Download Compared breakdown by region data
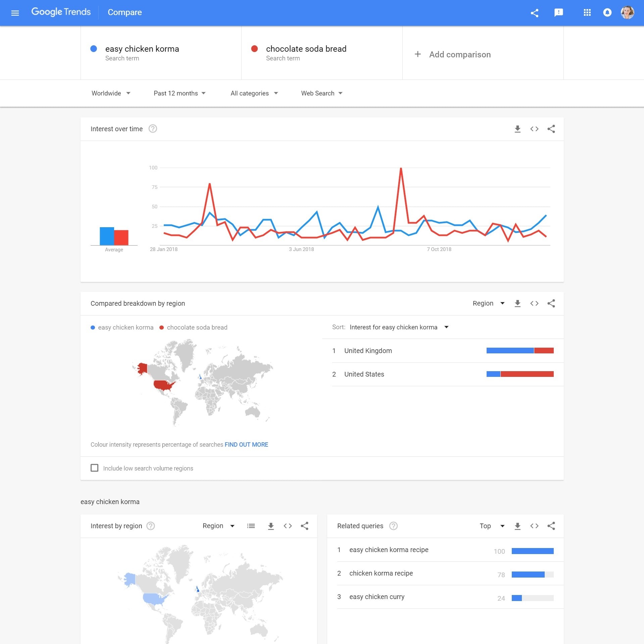Image resolution: width=644 pixels, height=644 pixels. pos(517,303)
